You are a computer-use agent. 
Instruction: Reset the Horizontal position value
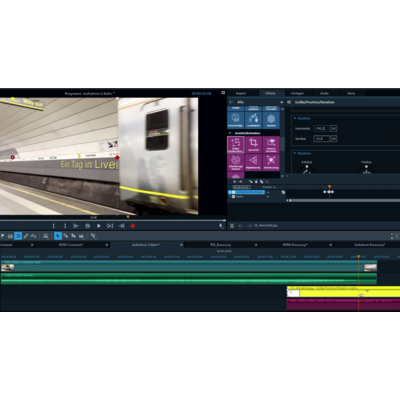click(x=334, y=128)
